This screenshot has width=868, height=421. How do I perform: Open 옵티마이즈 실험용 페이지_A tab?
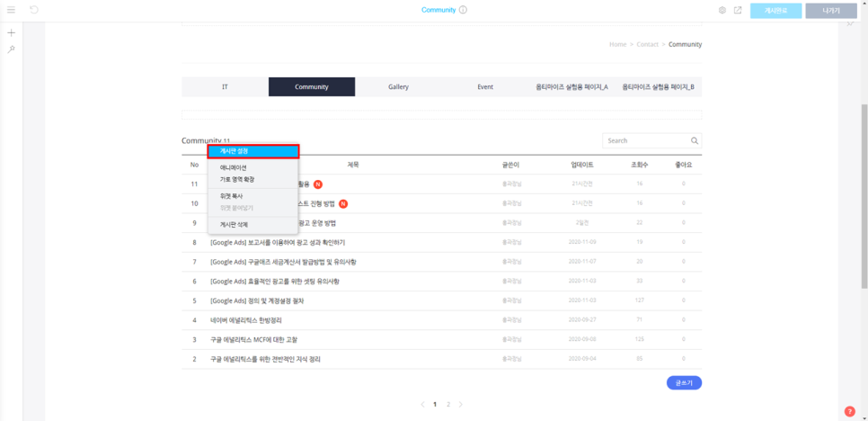click(571, 87)
